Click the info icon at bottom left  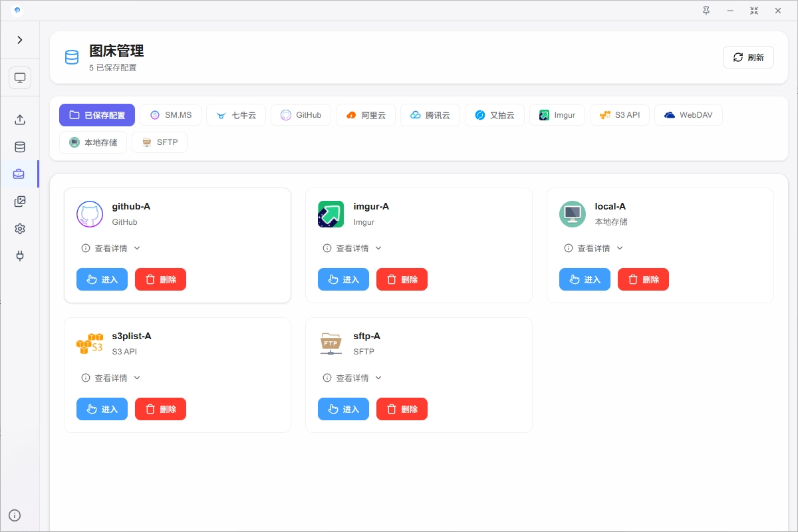pos(15,515)
